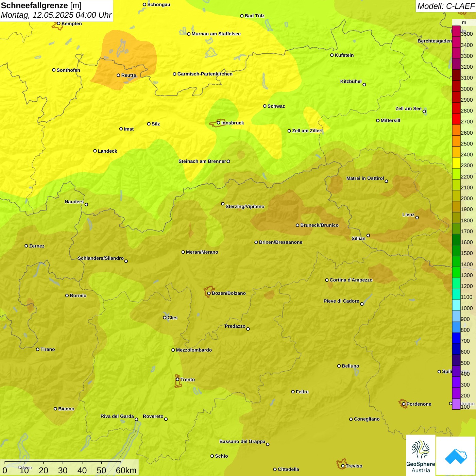Click the Brixen/Bressanone label
Screen dimensions: 476x476
coord(280,242)
